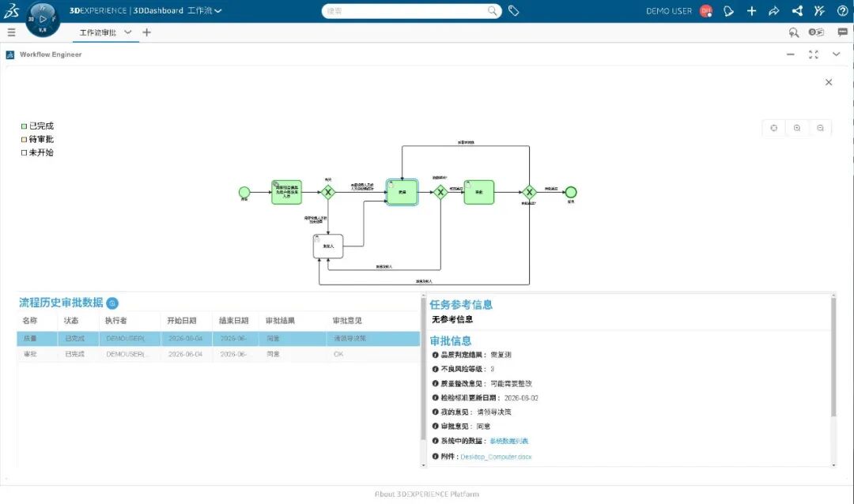This screenshot has width=854, height=504.
Task: Click the round icon beside 流程历史审批数据
Action: 112,303
